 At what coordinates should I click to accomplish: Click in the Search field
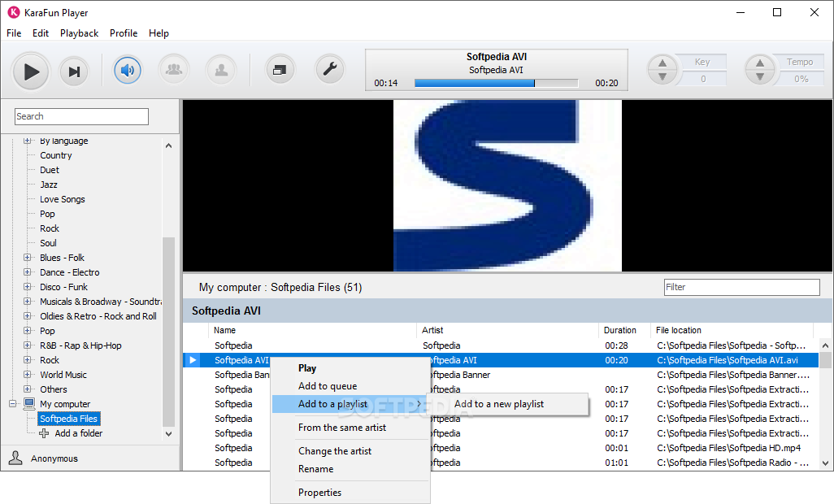click(81, 116)
